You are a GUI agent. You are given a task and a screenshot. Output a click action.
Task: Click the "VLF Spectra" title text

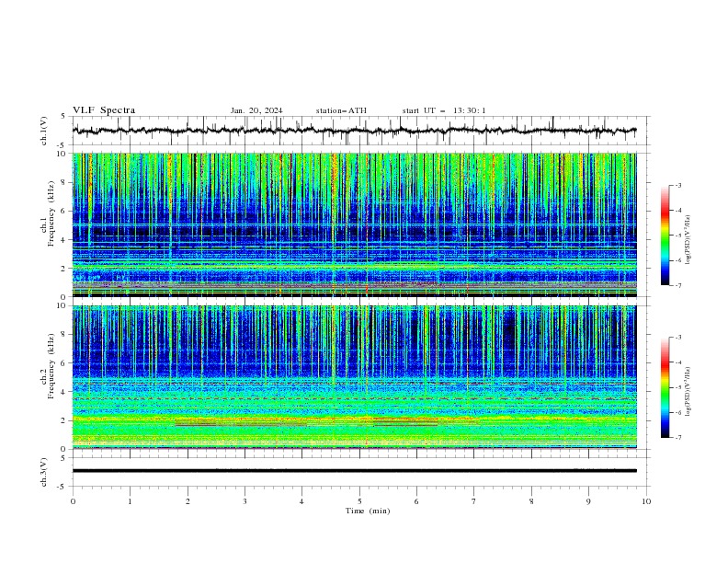104,110
